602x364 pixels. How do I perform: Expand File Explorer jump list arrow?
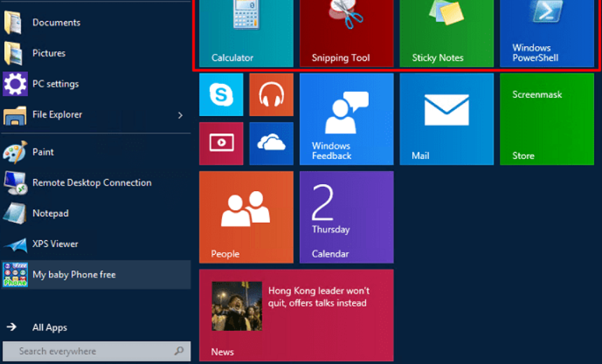(180, 115)
